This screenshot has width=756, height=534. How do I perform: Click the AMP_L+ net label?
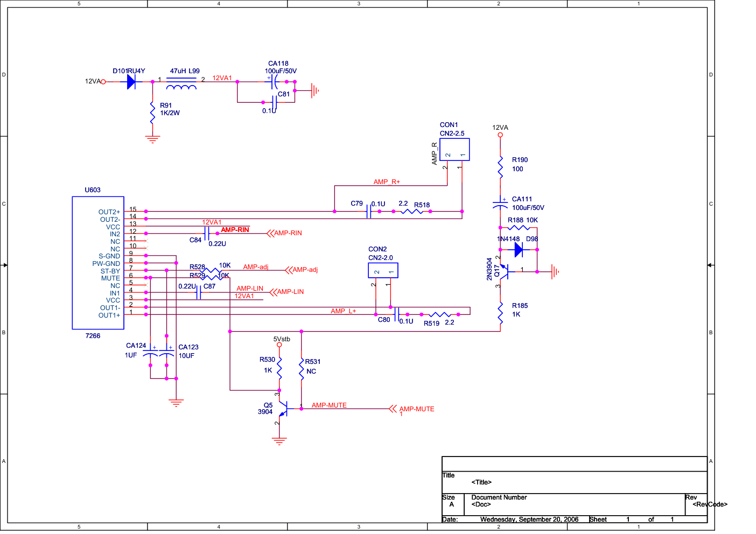[x=343, y=311]
